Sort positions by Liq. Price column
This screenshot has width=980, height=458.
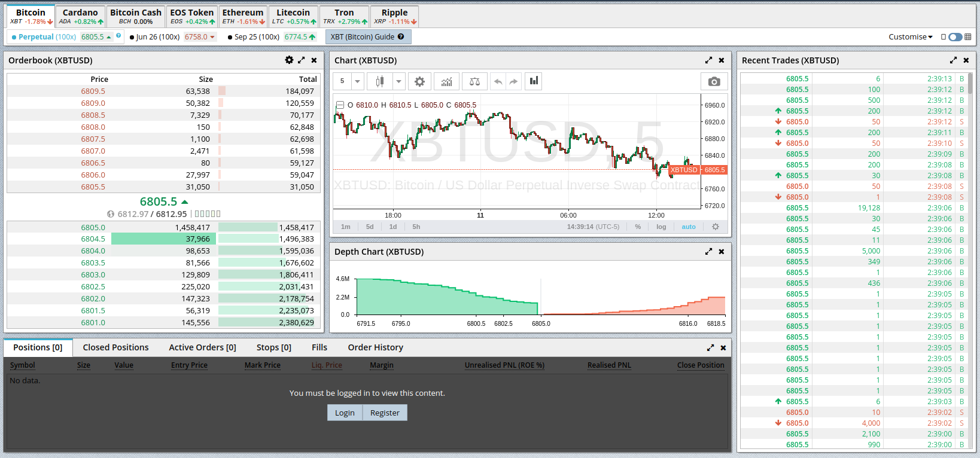[x=327, y=365]
